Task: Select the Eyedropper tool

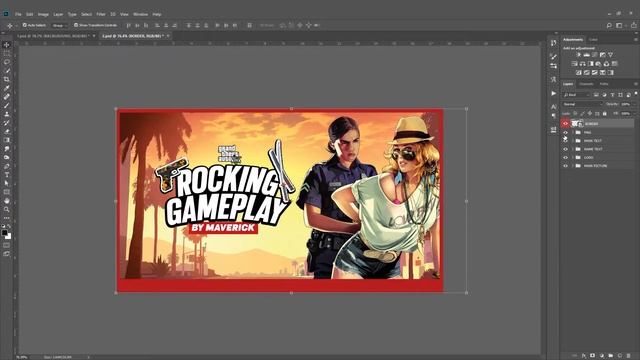Action: coord(7,88)
